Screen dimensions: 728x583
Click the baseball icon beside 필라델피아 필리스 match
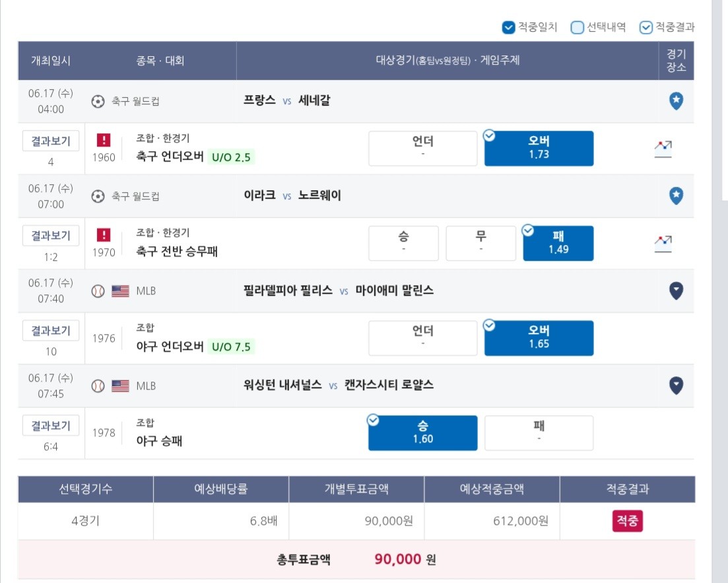point(98,291)
